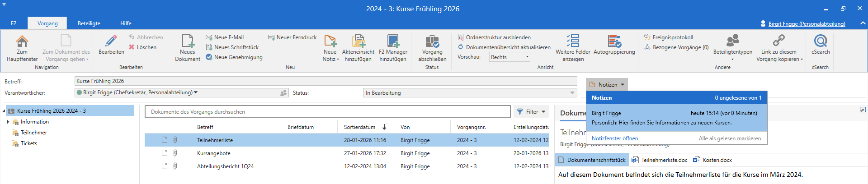
Task: Toggle Ordnerstruktur ausblenden
Action: coord(494,37)
